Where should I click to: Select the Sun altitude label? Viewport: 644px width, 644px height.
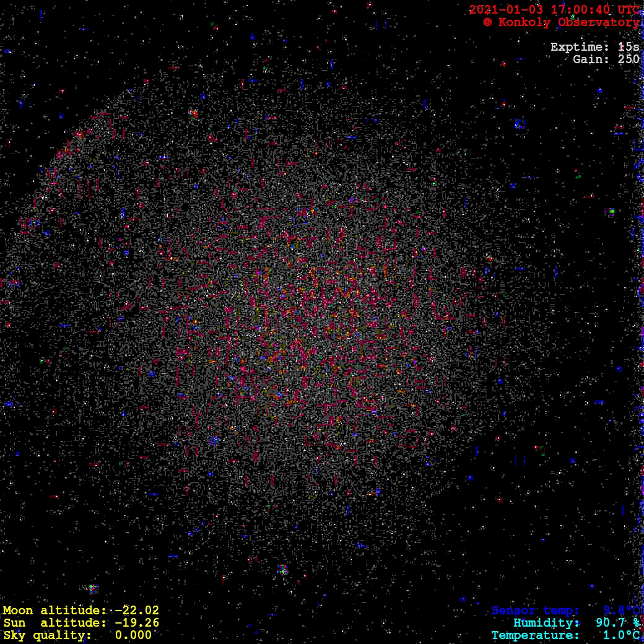tap(55, 623)
